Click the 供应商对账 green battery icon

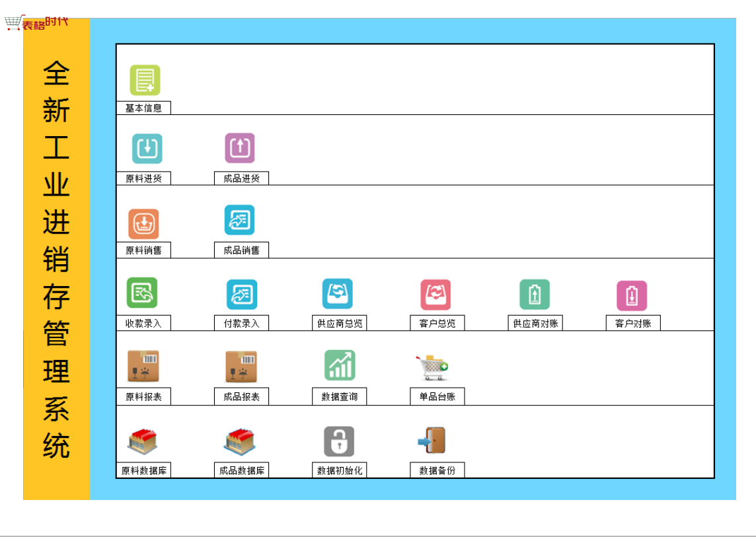pos(535,295)
